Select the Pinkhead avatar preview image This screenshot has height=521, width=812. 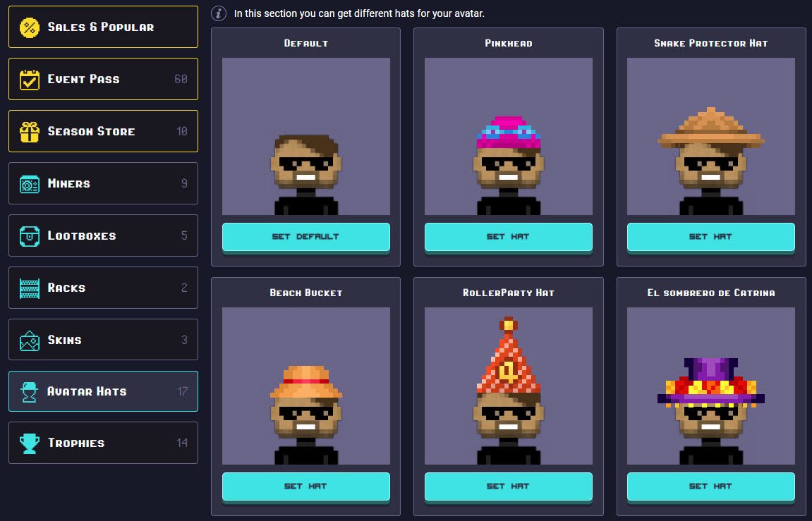(x=509, y=137)
